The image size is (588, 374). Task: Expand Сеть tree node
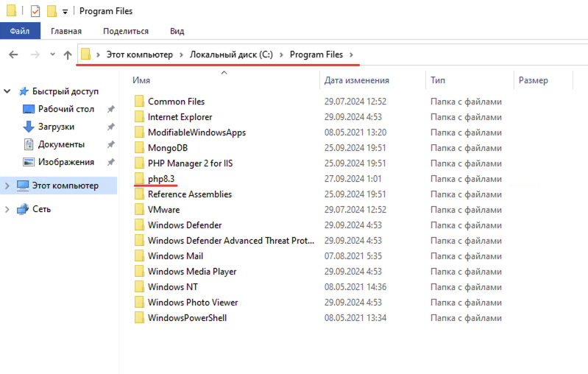(x=7, y=209)
